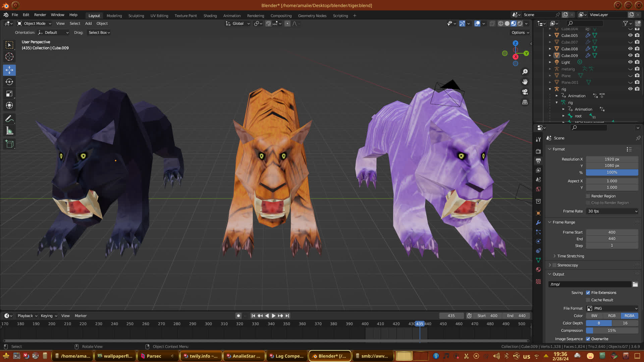Click the 3D cursor tool
This screenshot has width=644, height=362.
(x=9, y=57)
